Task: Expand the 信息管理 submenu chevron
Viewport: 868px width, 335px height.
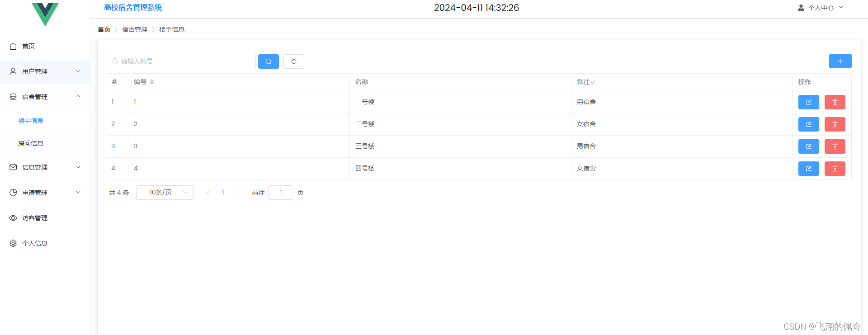Action: click(78, 167)
